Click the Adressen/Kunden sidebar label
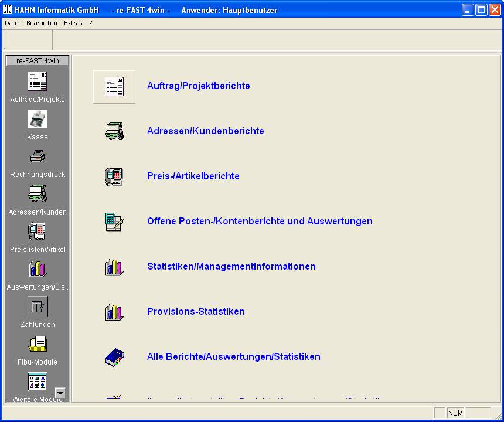This screenshot has height=422, width=504. [38, 212]
